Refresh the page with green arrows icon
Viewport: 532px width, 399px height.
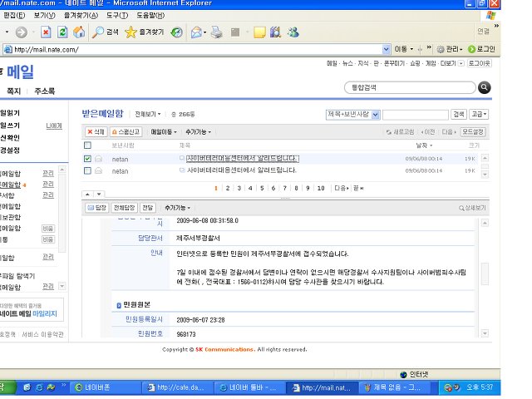point(62,32)
